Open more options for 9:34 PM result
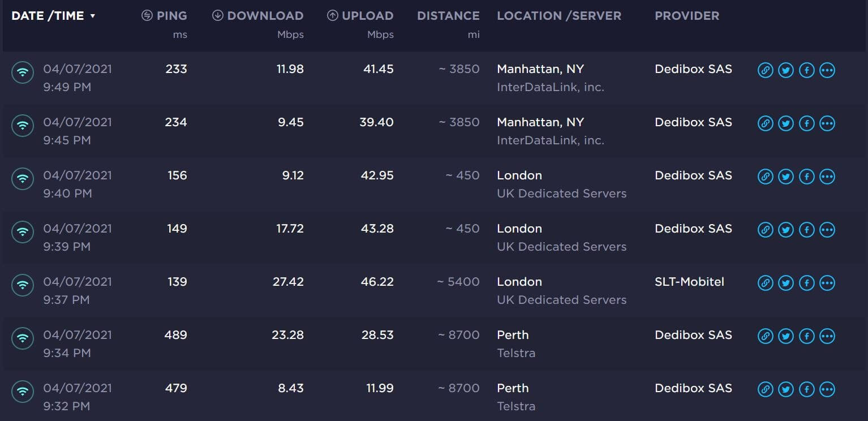 point(827,336)
